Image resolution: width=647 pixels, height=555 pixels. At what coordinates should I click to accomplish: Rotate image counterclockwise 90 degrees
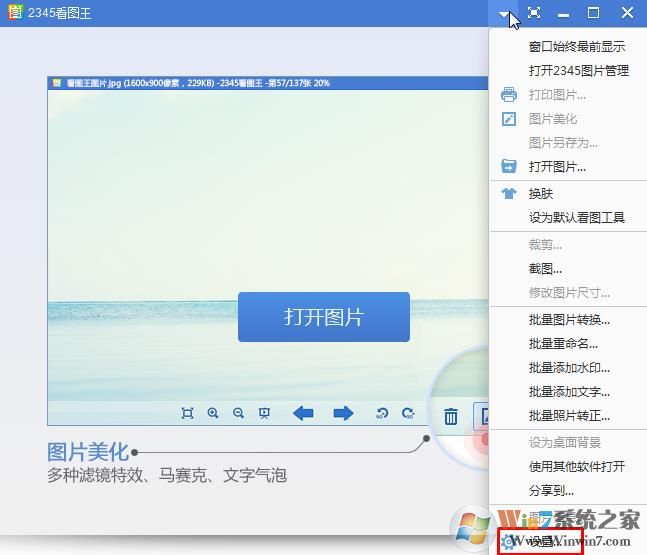coord(381,413)
